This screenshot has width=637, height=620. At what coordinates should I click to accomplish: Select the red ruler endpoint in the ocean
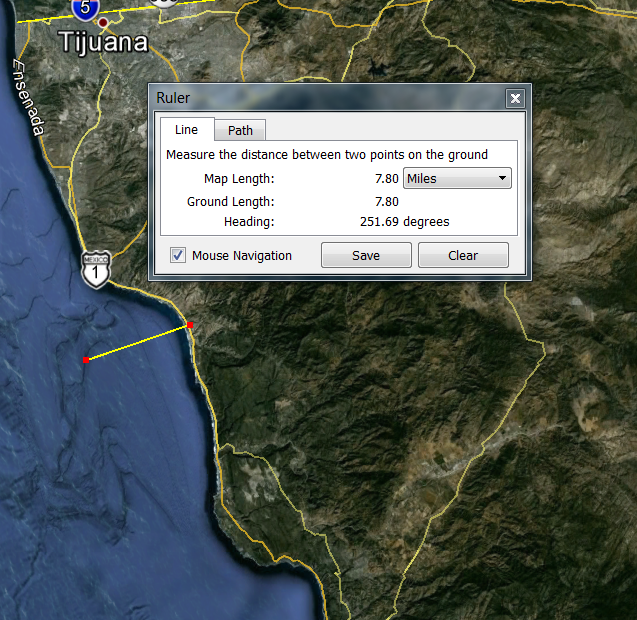tap(86, 360)
